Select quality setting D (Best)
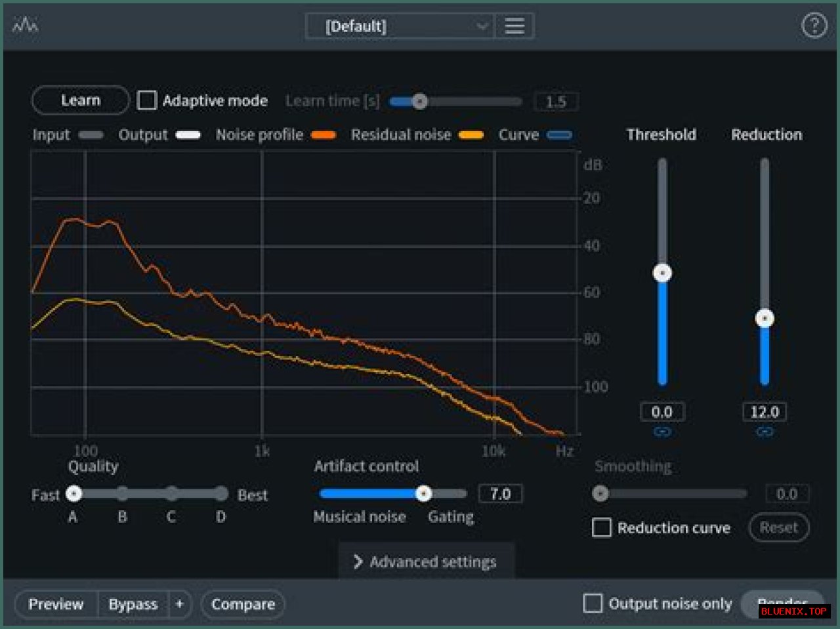 221,494
